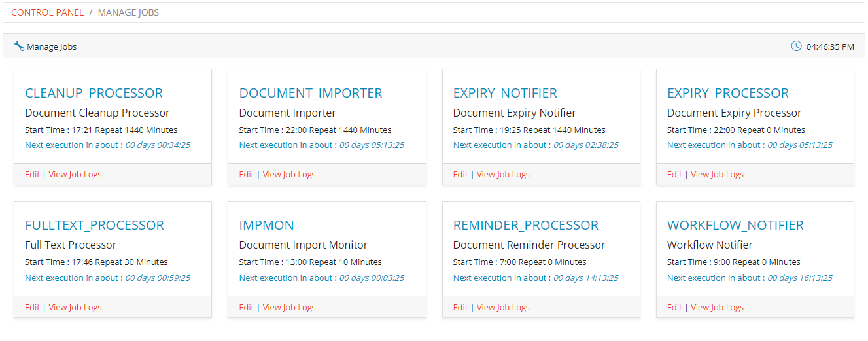This screenshot has width=868, height=341.
Task: Open the REMINDER_PROCESSOR job title
Action: [526, 225]
